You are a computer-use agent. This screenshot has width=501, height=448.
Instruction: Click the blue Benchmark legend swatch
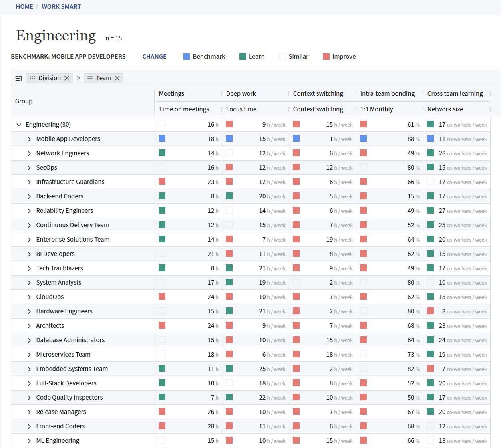tap(187, 57)
